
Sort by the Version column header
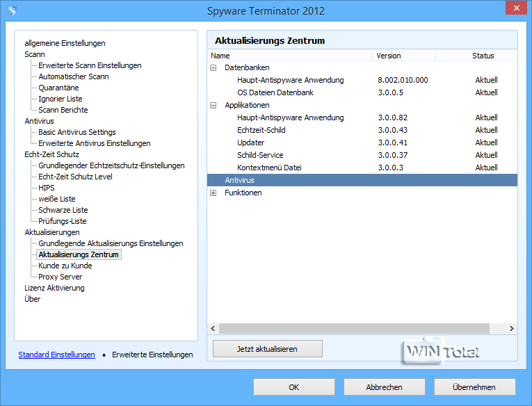pos(403,56)
